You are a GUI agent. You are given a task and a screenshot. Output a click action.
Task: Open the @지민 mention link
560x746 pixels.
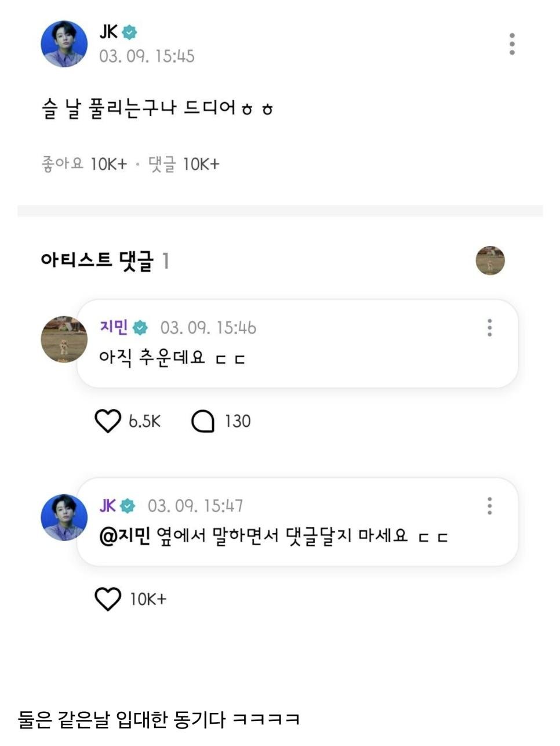pyautogui.click(x=125, y=535)
